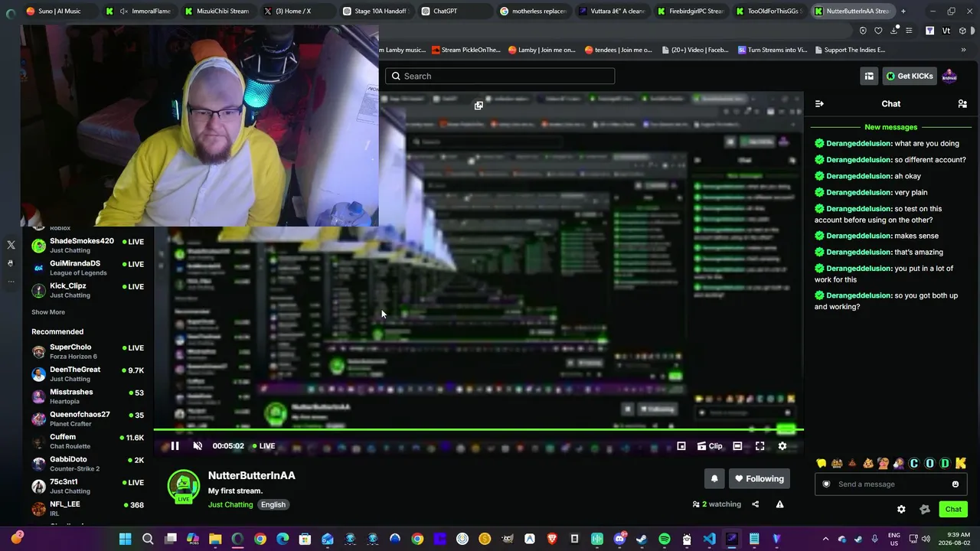Open the Turn Streams into Vi... bookmark

[x=773, y=50]
